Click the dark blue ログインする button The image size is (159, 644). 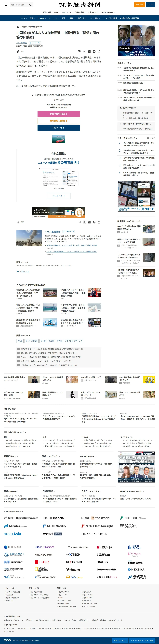59,128
